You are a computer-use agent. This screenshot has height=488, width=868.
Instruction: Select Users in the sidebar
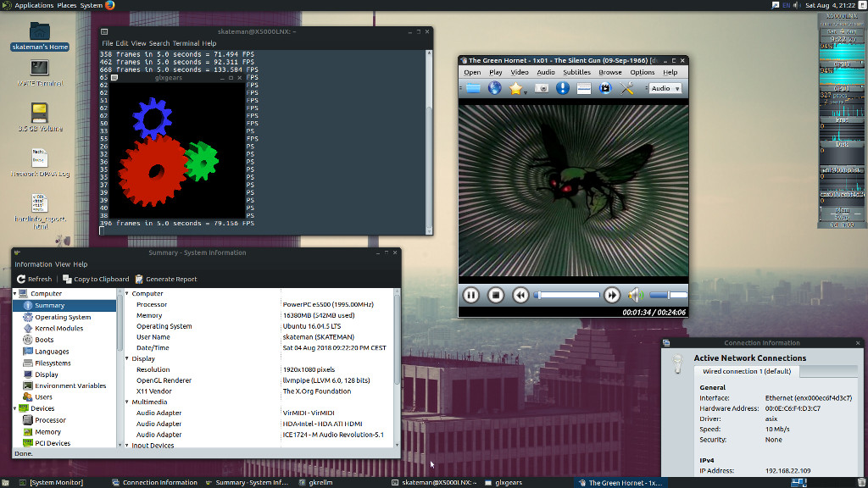pos(43,397)
